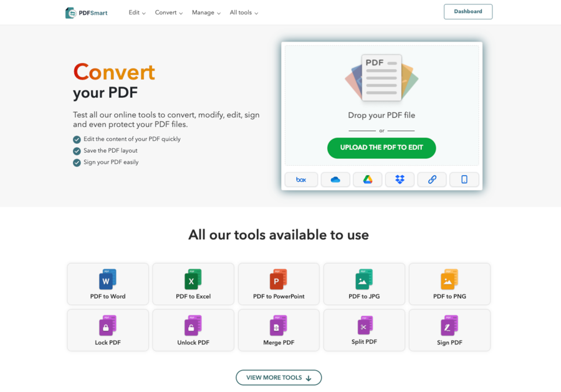Go to the Dashboard
Image resolution: width=561 pixels, height=392 pixels.
(x=467, y=11)
